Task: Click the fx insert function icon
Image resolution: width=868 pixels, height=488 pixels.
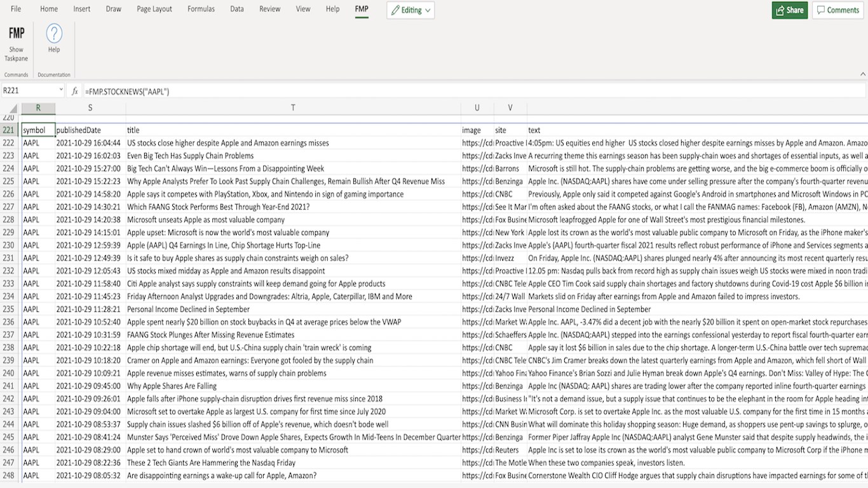Action: (x=74, y=91)
